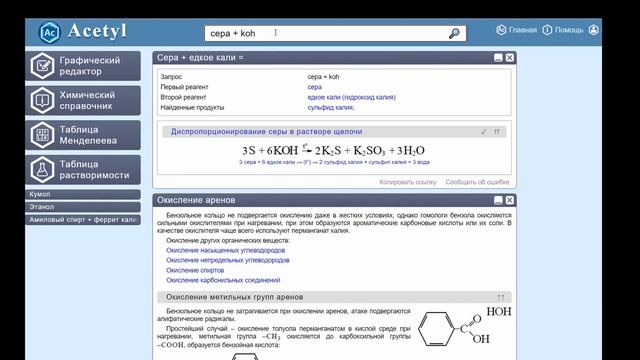The image size is (640, 360).
Task: Open Графический редактор
Action: (x=83, y=66)
